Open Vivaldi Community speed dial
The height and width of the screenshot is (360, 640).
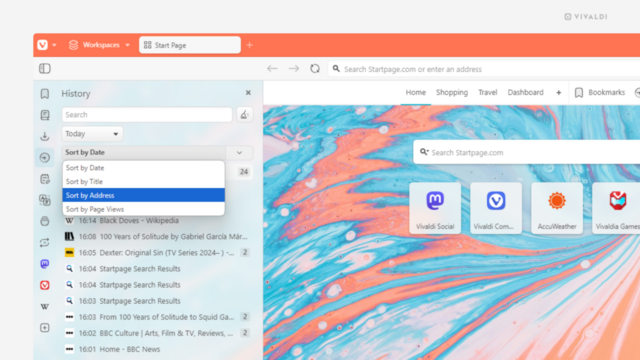pyautogui.click(x=496, y=208)
